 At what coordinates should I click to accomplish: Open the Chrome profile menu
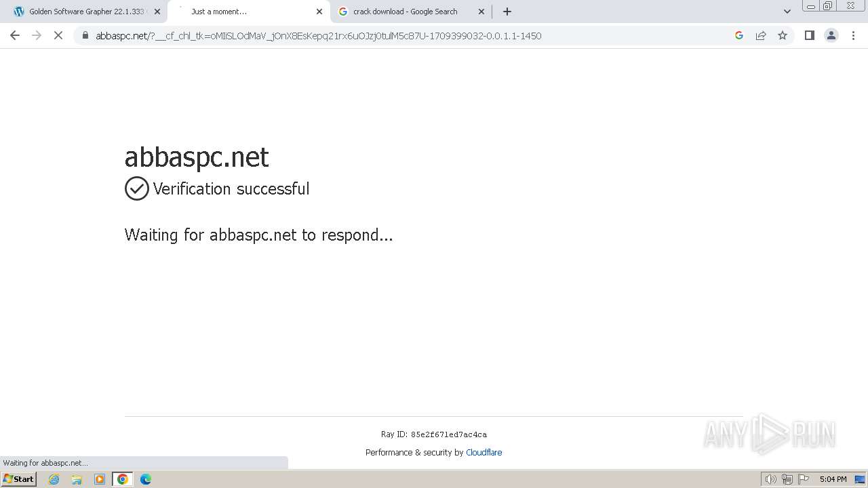[831, 35]
